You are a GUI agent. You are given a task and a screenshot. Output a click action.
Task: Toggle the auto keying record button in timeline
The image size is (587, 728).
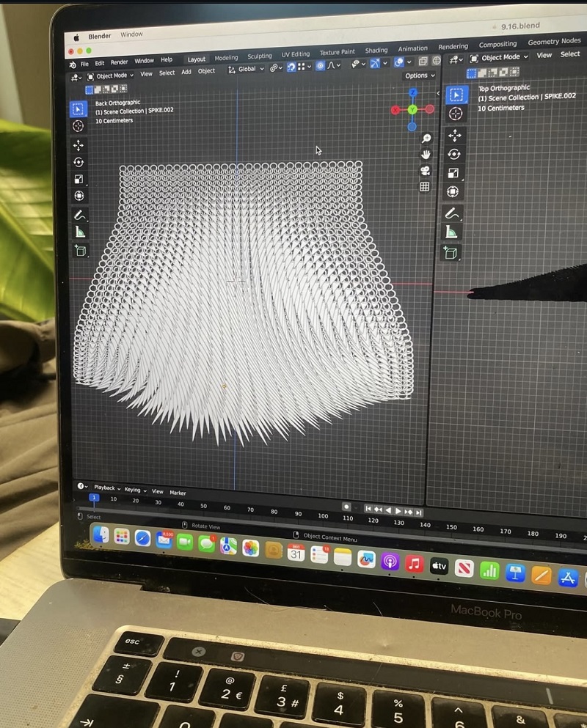tap(346, 507)
